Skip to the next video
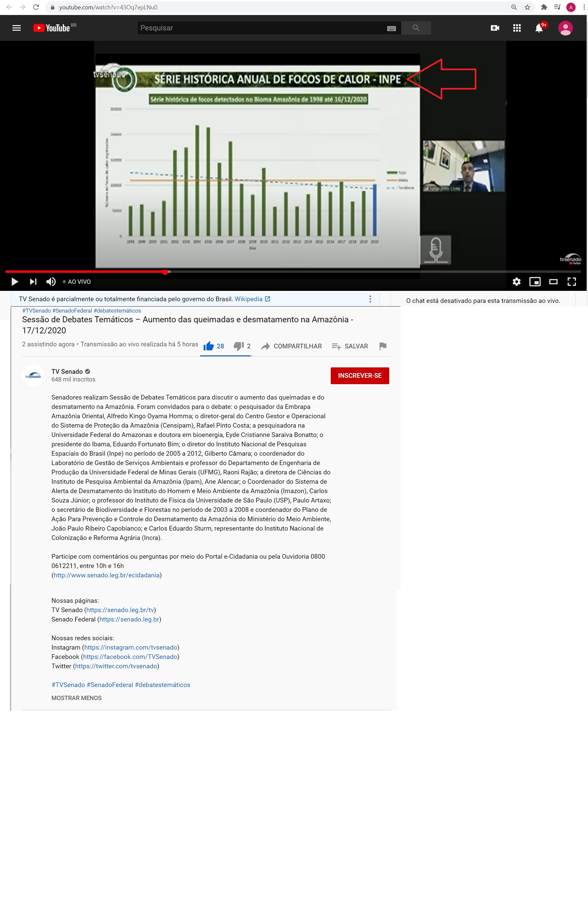This screenshot has width=588, height=900. tap(33, 282)
